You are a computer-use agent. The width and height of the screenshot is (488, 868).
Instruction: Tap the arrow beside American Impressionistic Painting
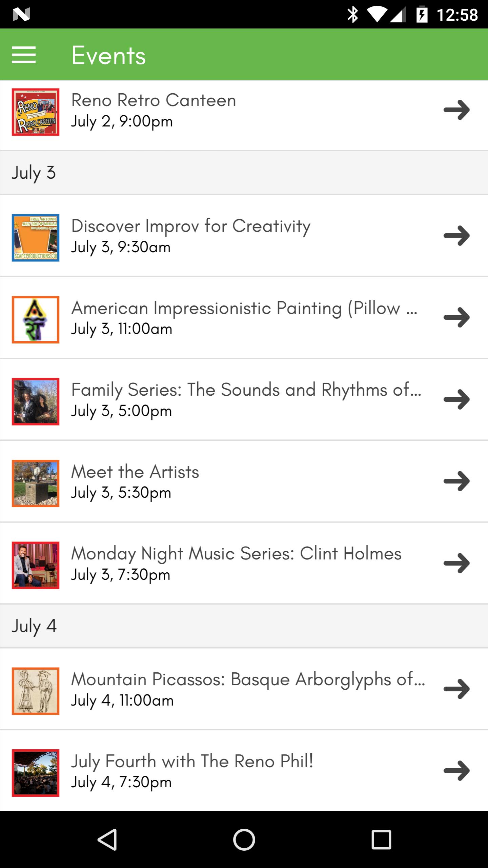coord(456,317)
